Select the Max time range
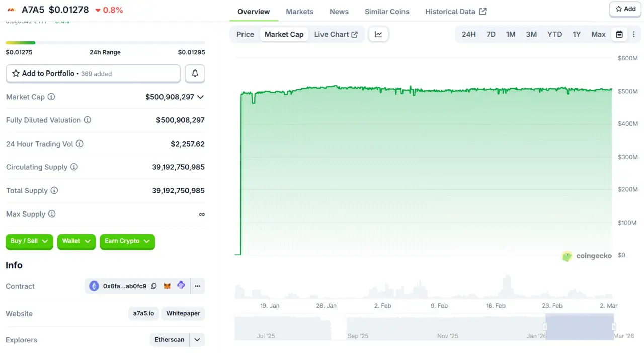The height and width of the screenshot is (353, 644). coord(598,34)
